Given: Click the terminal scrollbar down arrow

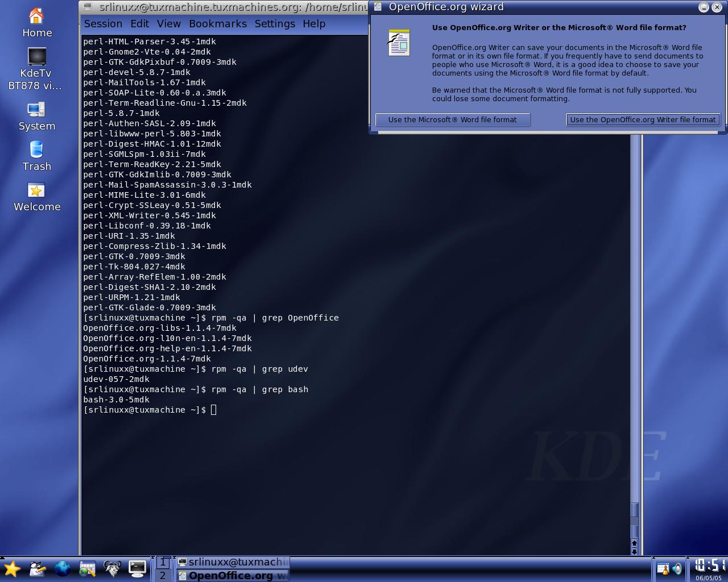Looking at the screenshot, I should (x=635, y=551).
